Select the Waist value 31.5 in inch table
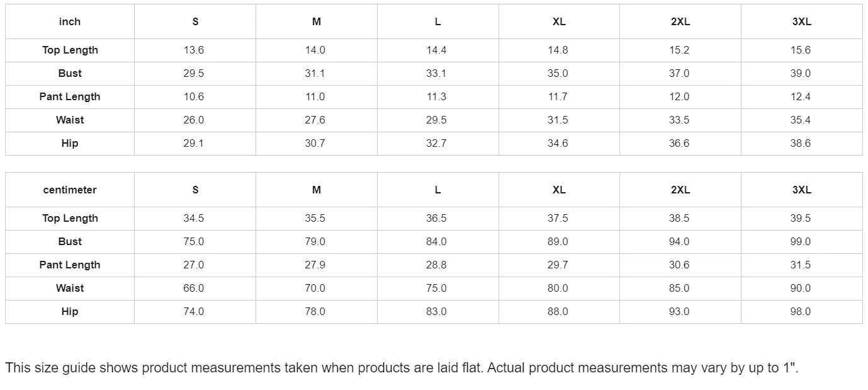 [x=558, y=120]
